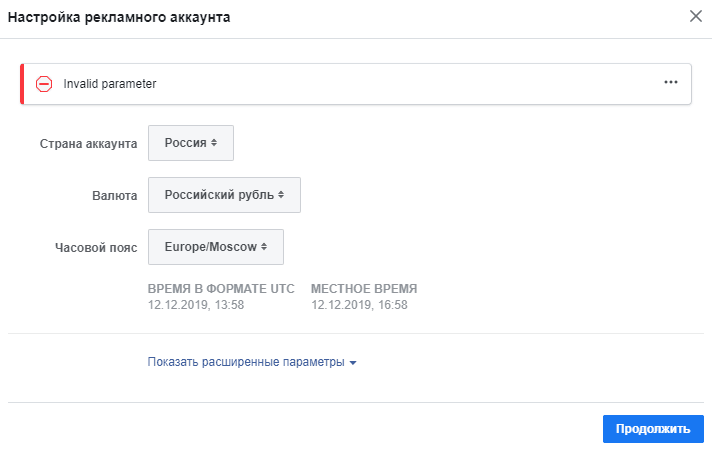Click the Страна аккаунта label
The height and width of the screenshot is (451, 712).
pyautogui.click(x=87, y=144)
